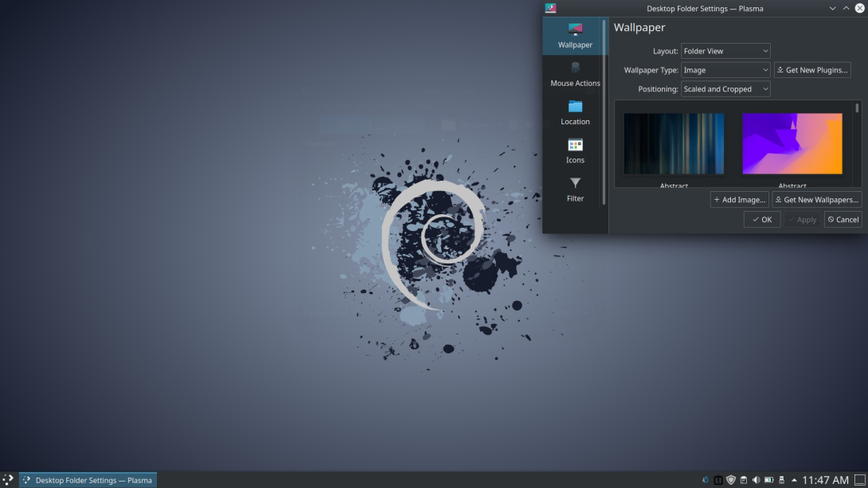Viewport: 868px width, 488px height.
Task: Click the settings sidebar vertical scrollbar
Action: coord(604,112)
